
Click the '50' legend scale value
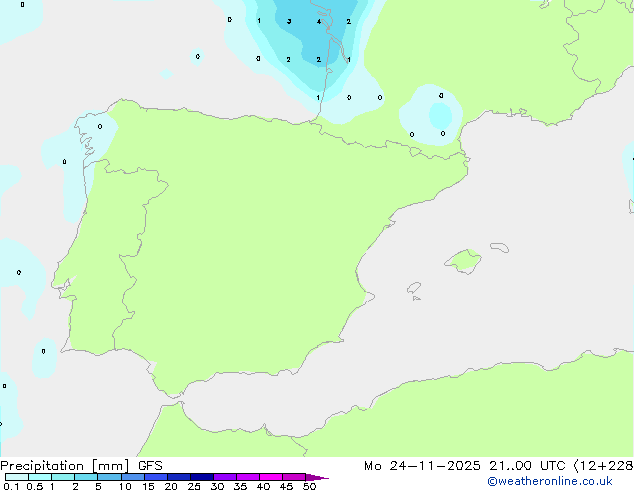coord(309,486)
